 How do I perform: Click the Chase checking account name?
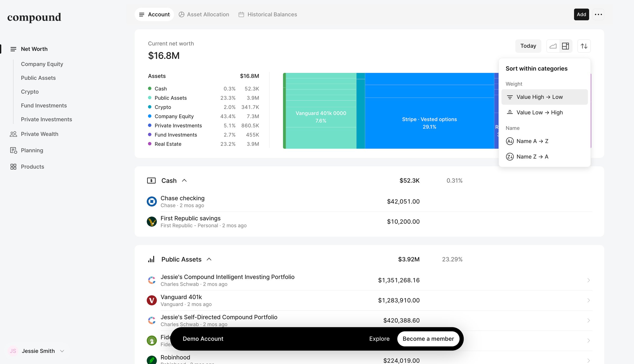pyautogui.click(x=183, y=198)
